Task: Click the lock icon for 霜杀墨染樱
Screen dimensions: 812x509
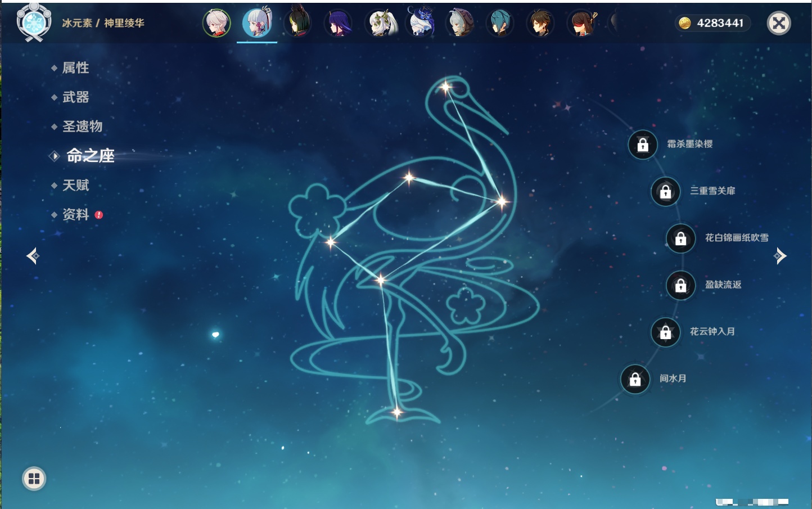Action: (x=643, y=145)
